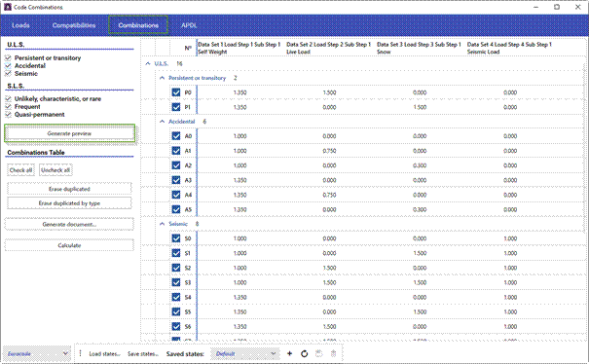Uncheck combination A2 checkbox

[x=176, y=165]
